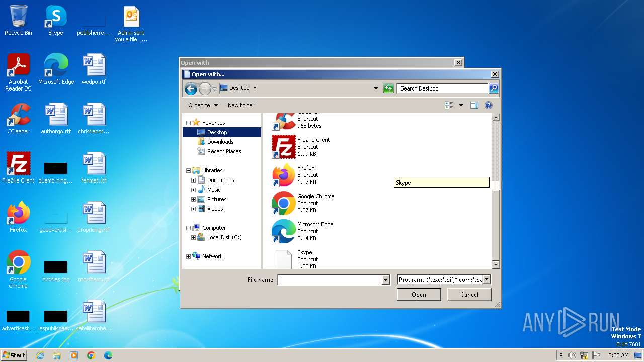Select rnorthern.rtf document on desktop
644x362 pixels.
coord(94,266)
